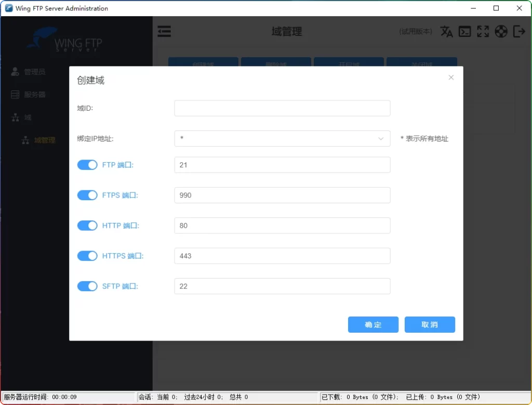
Task: Disable the SFTP 端口 toggle
Action: click(x=87, y=286)
